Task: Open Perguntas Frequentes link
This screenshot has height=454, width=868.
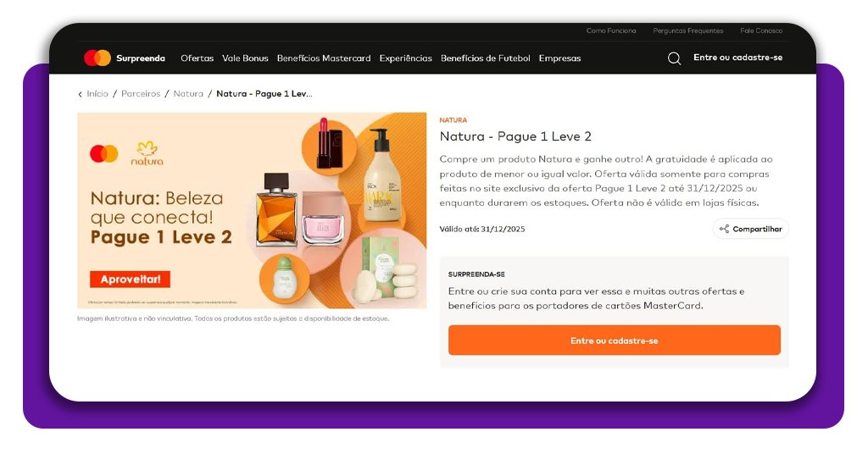Action: pyautogui.click(x=688, y=31)
